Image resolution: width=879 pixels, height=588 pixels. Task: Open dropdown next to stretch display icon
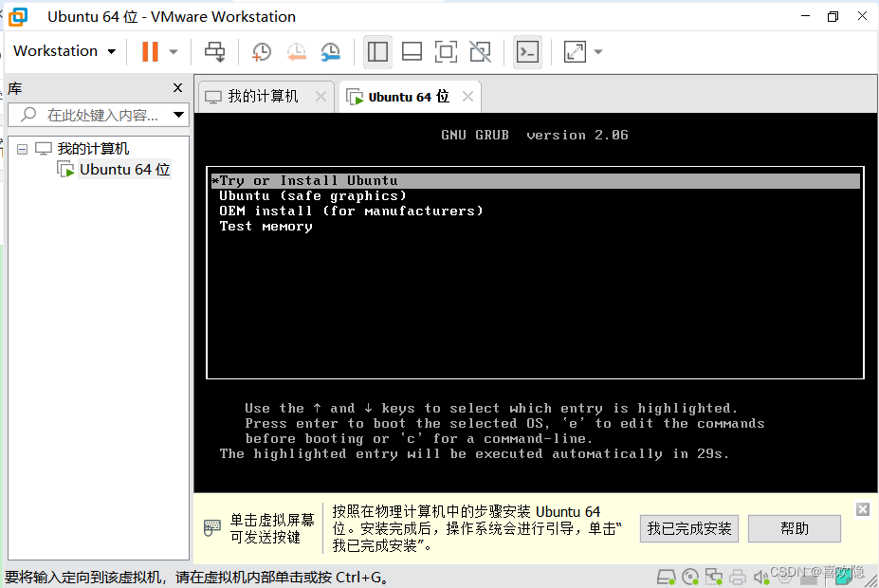click(x=598, y=52)
